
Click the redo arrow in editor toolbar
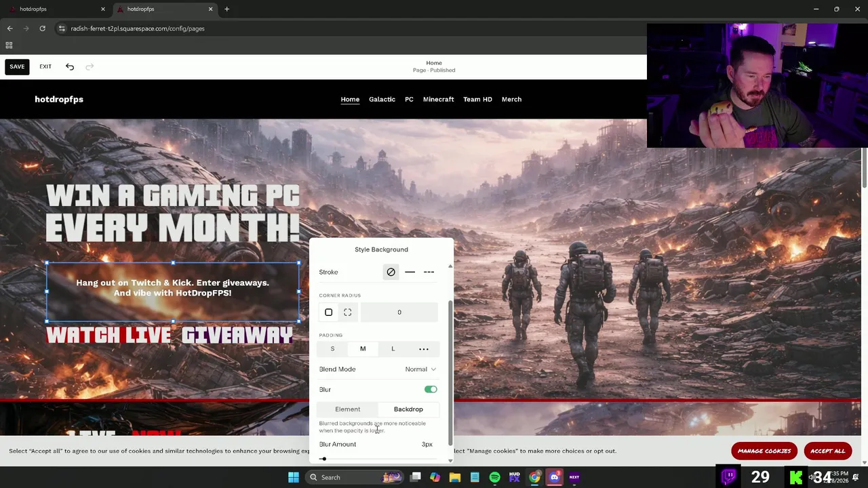click(90, 66)
